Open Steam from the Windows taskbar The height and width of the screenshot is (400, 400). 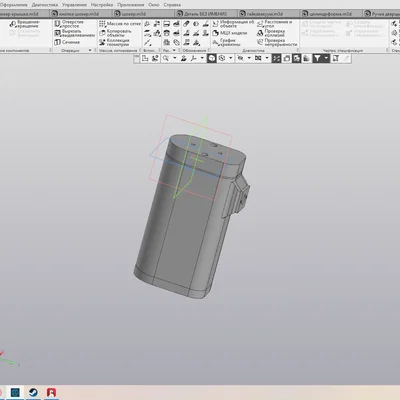pos(33,392)
